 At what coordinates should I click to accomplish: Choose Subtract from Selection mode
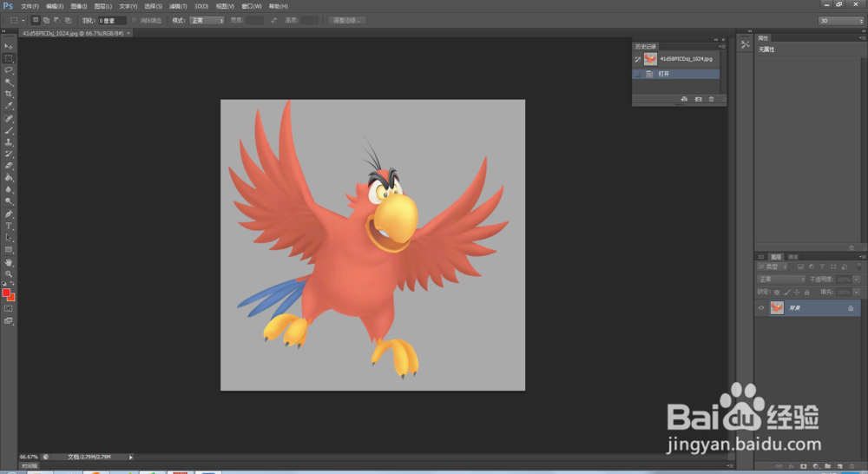pyautogui.click(x=57, y=20)
